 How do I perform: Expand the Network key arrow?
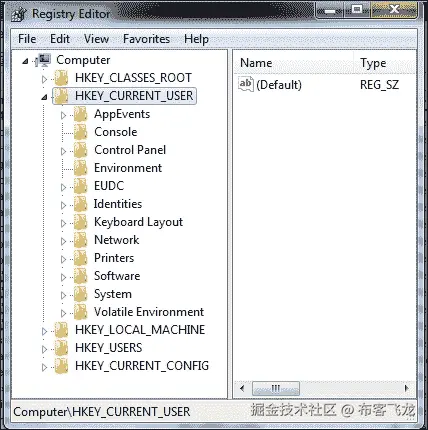63,241
